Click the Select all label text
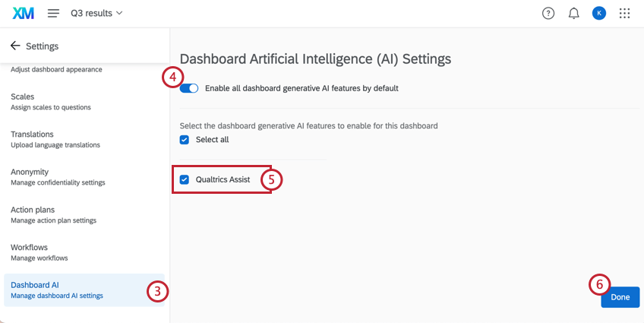 213,140
